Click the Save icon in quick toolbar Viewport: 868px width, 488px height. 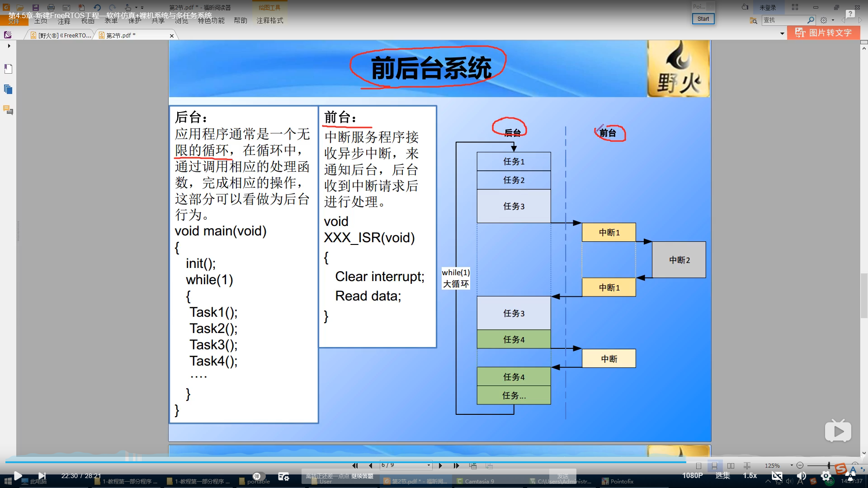click(x=35, y=7)
